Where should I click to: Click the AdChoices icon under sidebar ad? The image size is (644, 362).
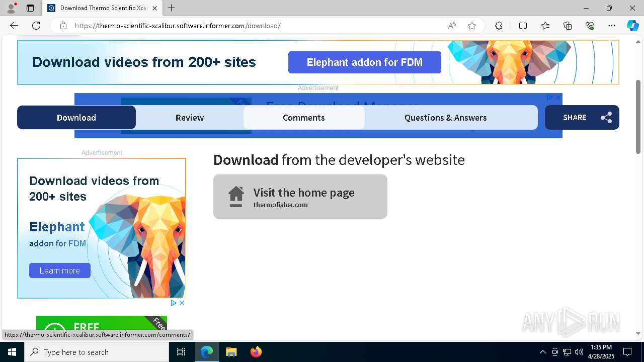click(174, 303)
